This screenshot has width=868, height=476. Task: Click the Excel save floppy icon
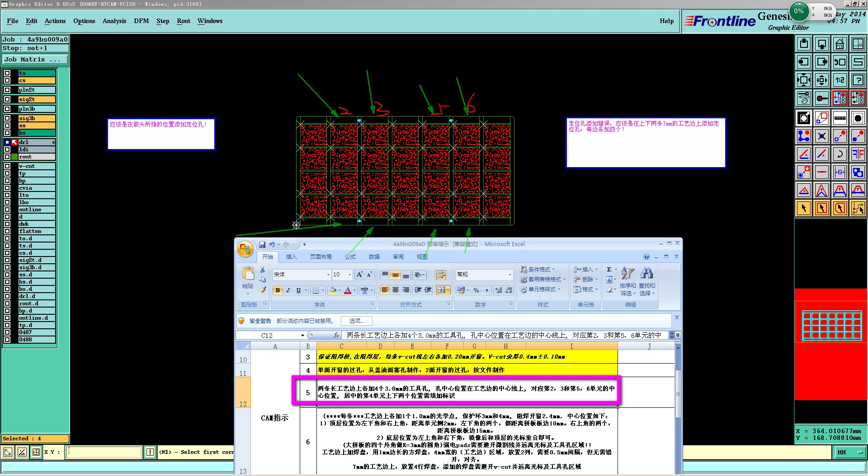(262, 244)
